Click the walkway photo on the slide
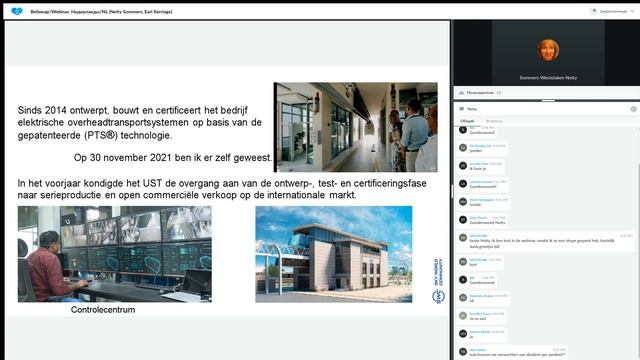 pyautogui.click(x=356, y=127)
